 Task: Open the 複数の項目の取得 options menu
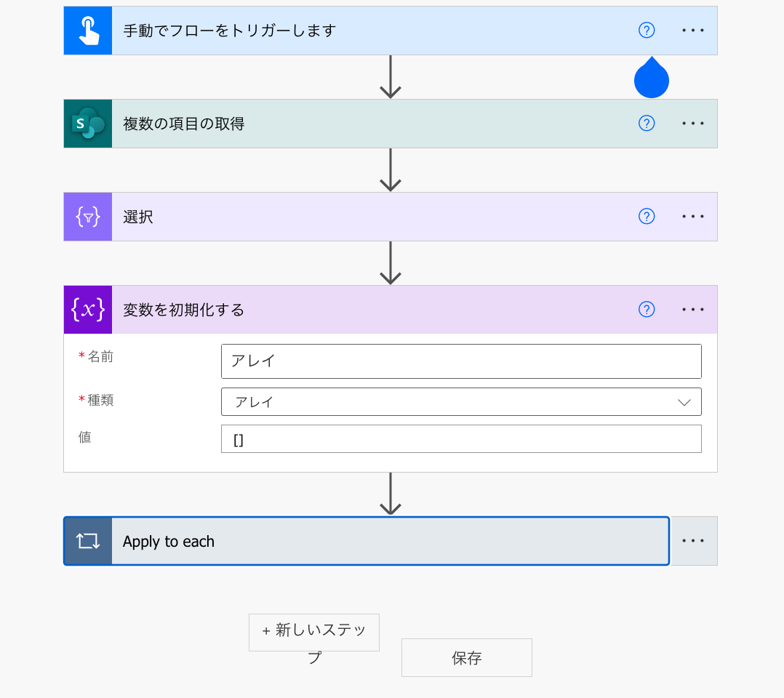pos(692,123)
